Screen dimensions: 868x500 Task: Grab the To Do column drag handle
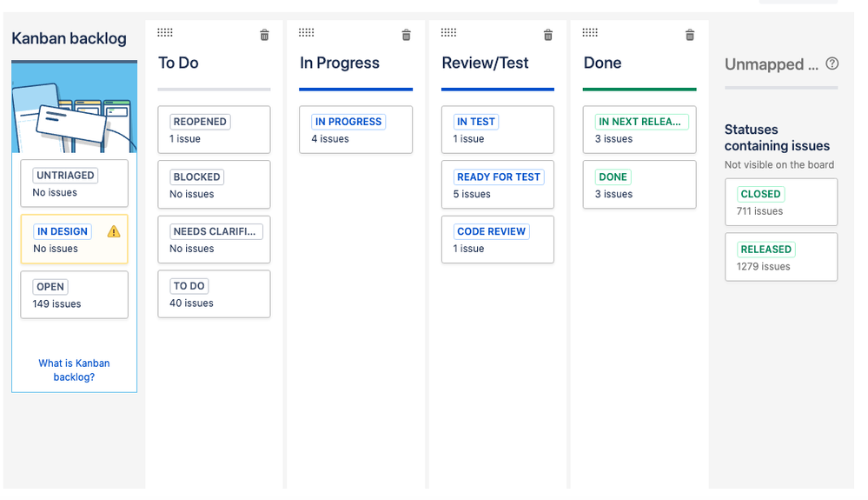[x=165, y=32]
